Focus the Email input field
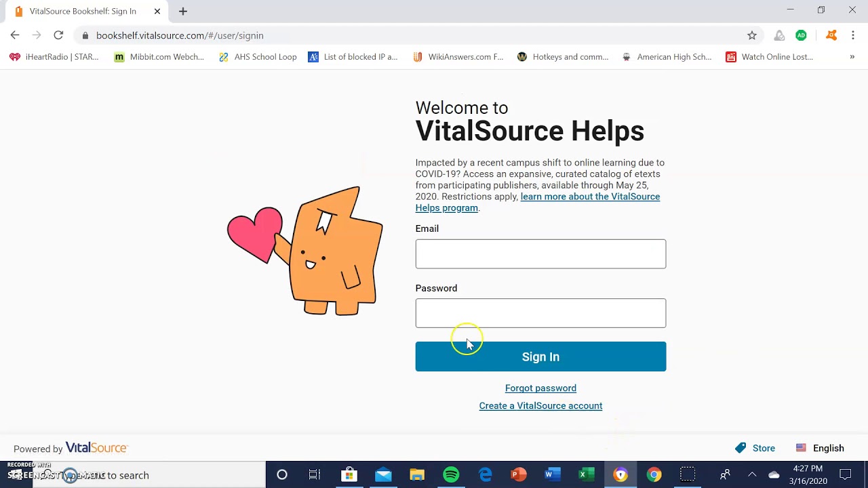This screenshot has width=868, height=488. point(540,253)
